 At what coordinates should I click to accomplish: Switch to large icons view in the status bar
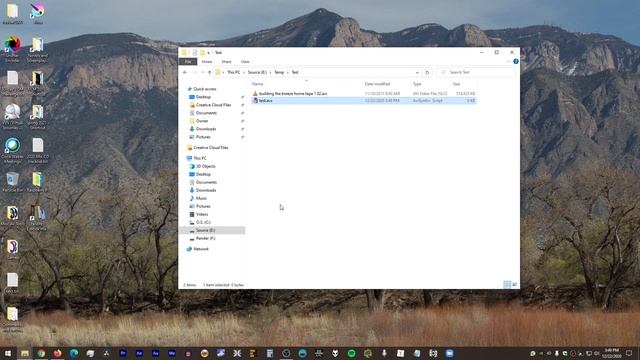[x=514, y=284]
